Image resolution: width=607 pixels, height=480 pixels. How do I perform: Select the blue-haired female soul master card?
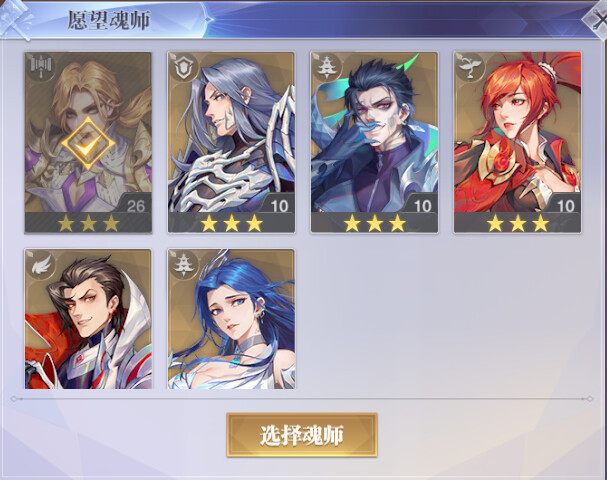231,319
